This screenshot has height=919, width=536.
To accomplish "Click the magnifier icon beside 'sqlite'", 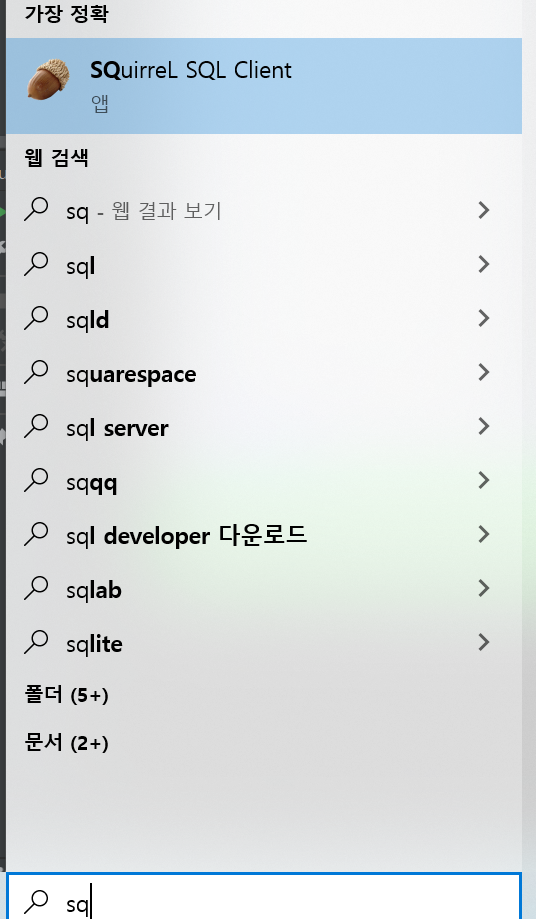I will point(36,641).
